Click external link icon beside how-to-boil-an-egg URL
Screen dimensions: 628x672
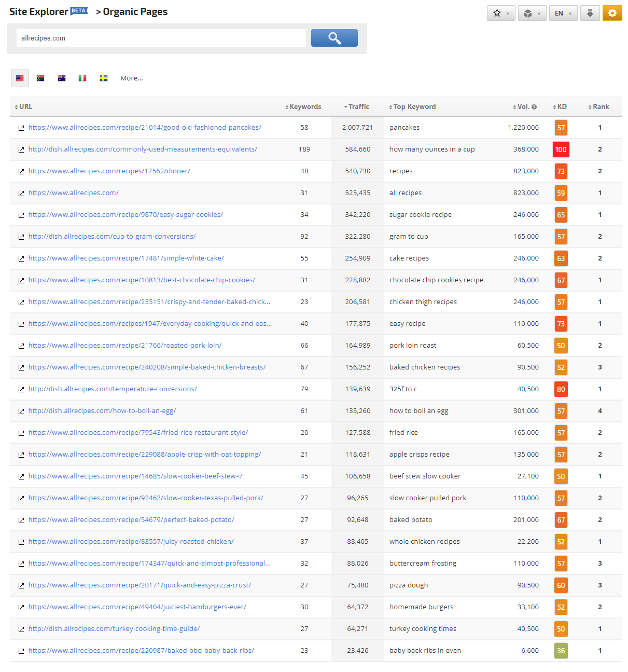(21, 412)
